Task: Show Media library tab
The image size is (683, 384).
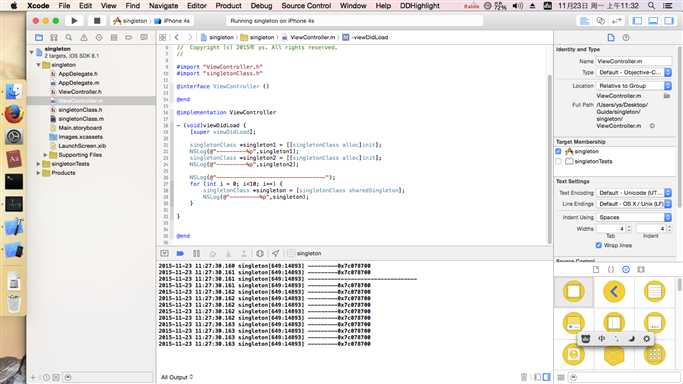Action: pos(641,269)
